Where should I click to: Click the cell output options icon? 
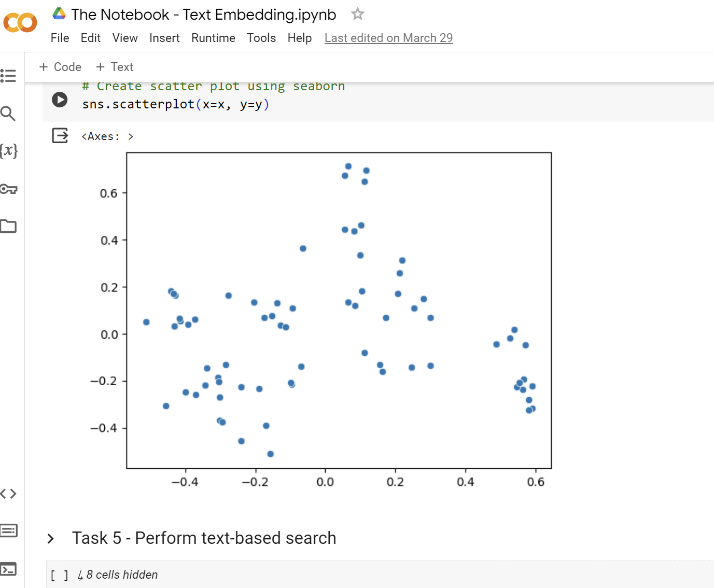click(60, 136)
